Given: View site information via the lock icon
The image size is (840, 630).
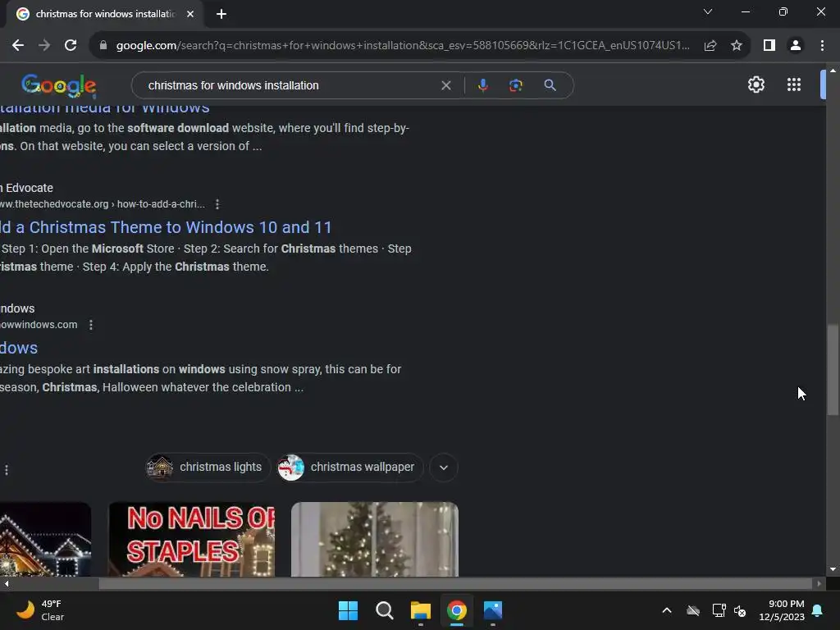Looking at the screenshot, I should click(x=103, y=46).
